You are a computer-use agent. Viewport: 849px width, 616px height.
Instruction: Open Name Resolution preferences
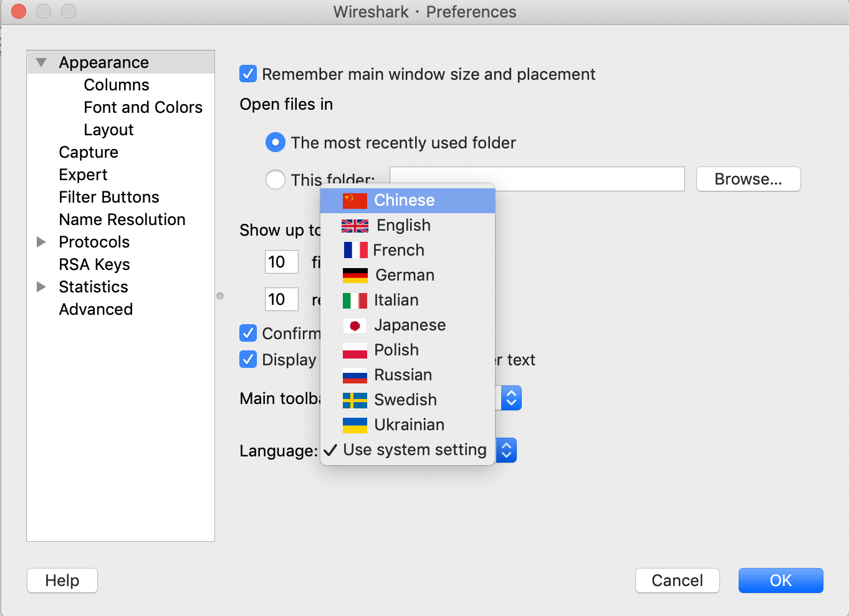(x=122, y=219)
